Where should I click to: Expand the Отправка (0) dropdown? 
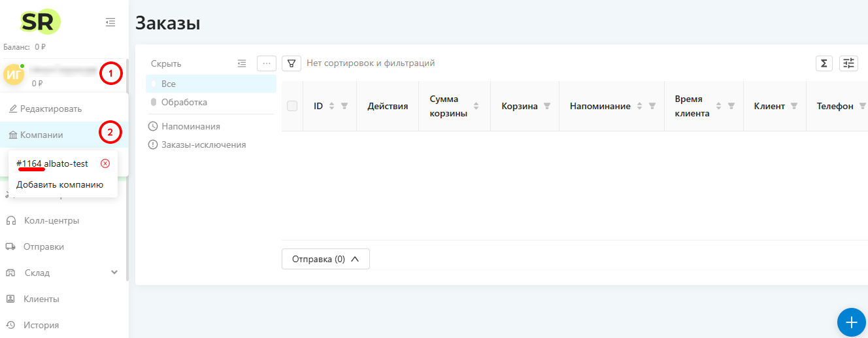pyautogui.click(x=325, y=259)
